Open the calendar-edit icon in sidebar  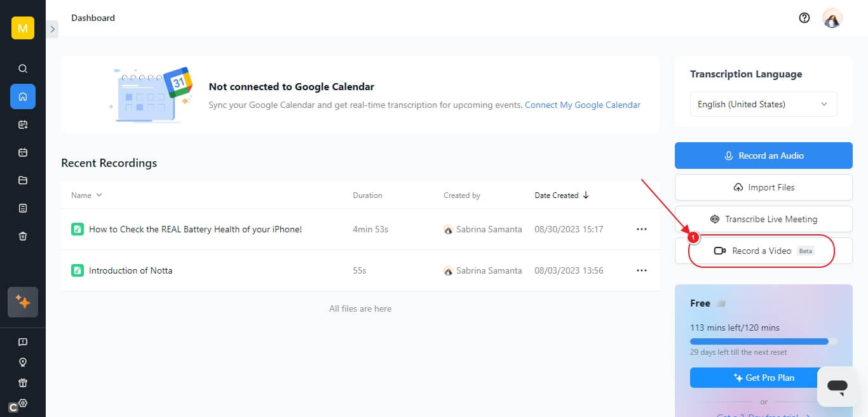(x=23, y=124)
